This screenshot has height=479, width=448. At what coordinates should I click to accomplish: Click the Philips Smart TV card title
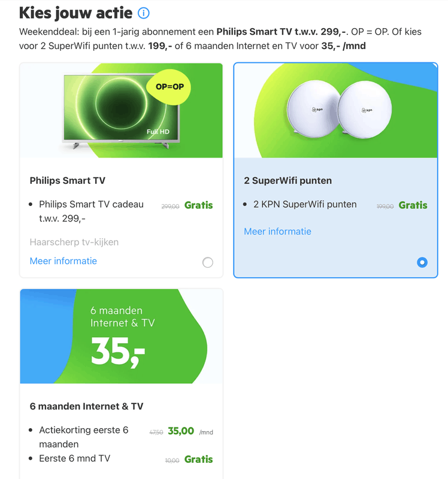(68, 180)
